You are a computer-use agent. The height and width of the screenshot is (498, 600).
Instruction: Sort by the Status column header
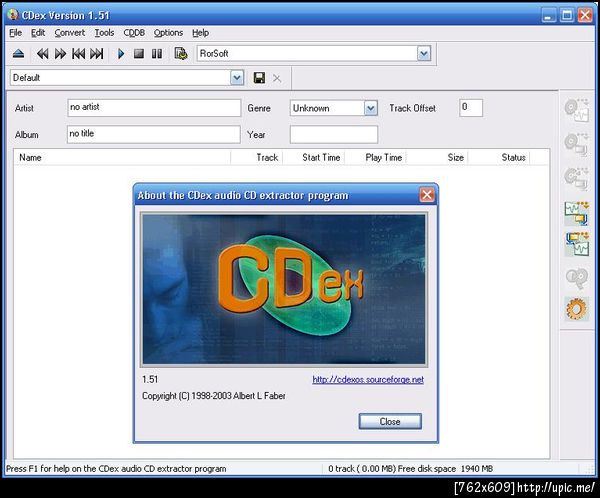pos(499,157)
